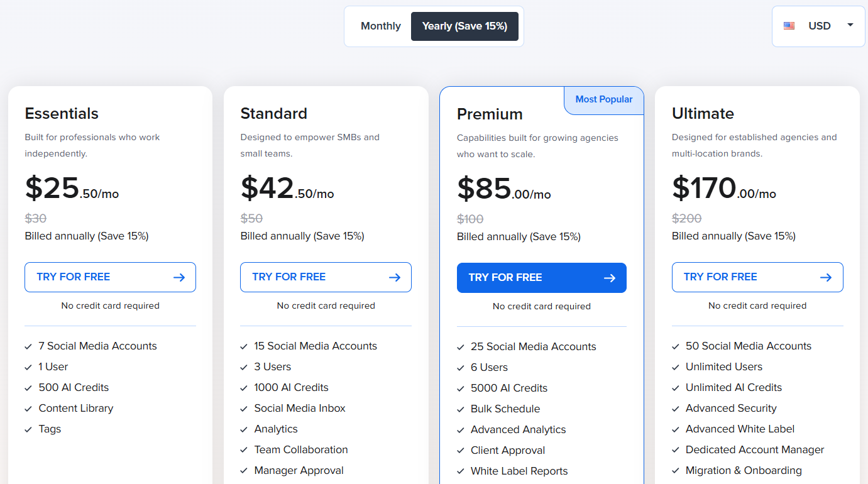
Task: Click the arrow icon in Ultimate trial button
Action: [x=826, y=277]
